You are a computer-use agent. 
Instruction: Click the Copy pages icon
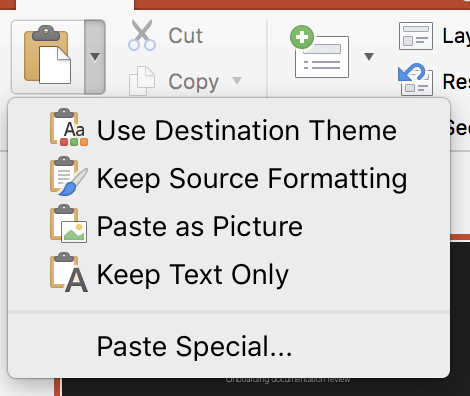click(142, 81)
